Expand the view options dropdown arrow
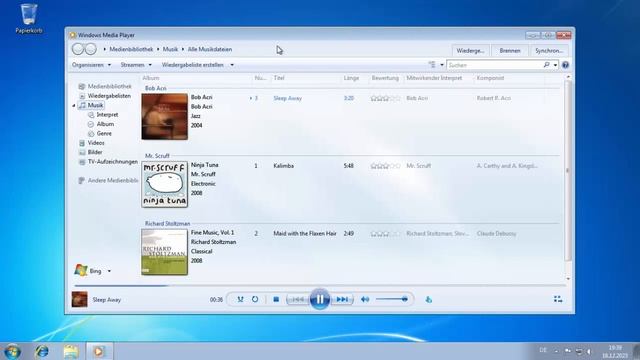The width and height of the screenshot is (640, 360). 442,65
